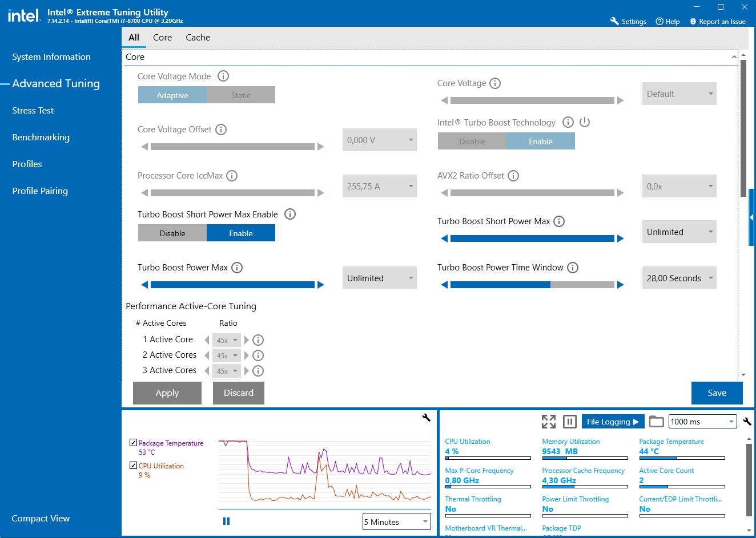This screenshot has width=756, height=538.
Task: Open Turbo Boost Power Max Unlimited dropdown
Action: pos(380,278)
